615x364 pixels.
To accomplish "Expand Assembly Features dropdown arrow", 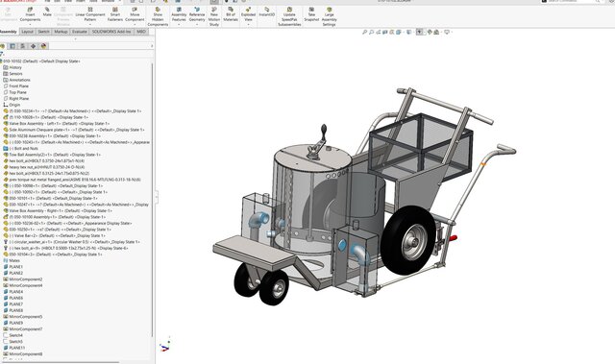I will point(179,25).
